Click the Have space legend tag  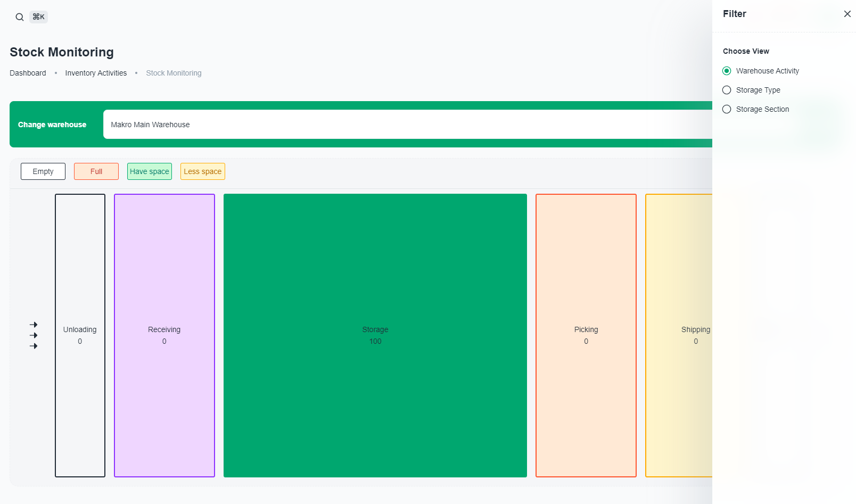point(150,171)
